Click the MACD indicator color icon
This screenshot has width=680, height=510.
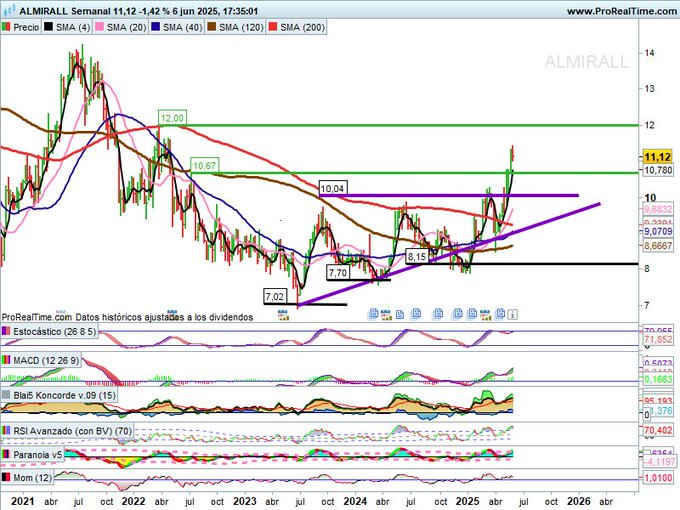(6, 360)
